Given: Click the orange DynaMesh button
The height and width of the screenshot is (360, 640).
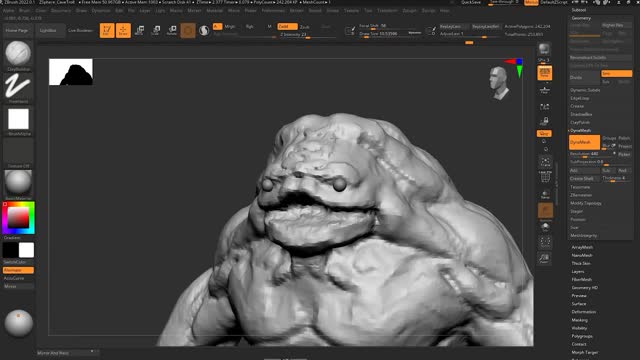Looking at the screenshot, I should [584, 142].
